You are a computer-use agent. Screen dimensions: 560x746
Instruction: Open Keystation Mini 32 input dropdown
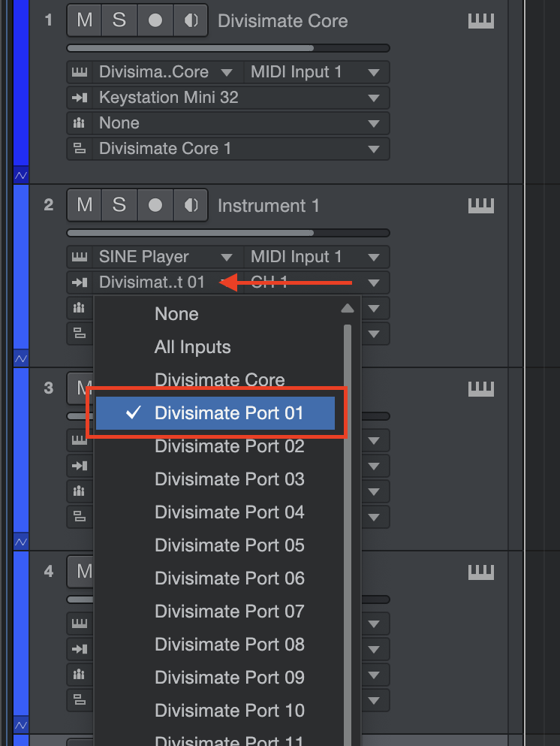[241, 98]
